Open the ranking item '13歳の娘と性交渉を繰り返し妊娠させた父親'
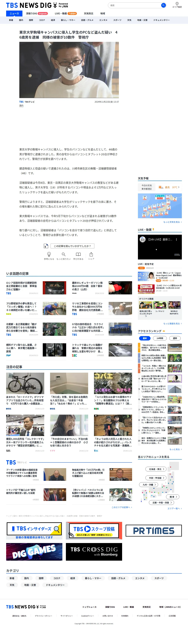 pos(154,379)
